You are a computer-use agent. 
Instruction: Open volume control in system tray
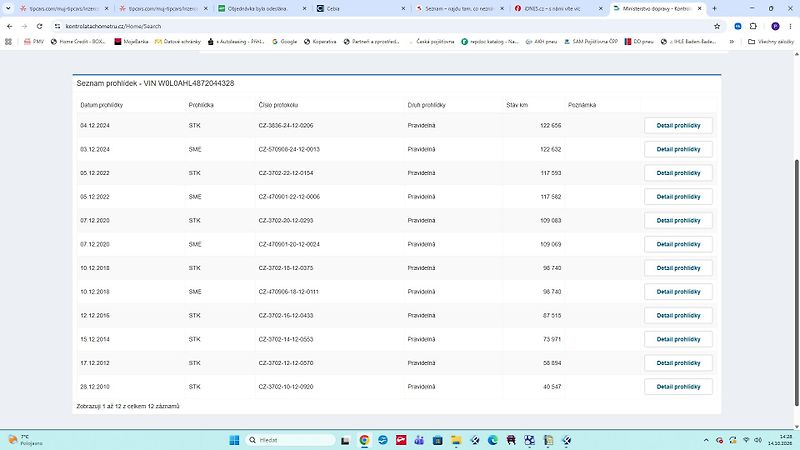(x=758, y=440)
